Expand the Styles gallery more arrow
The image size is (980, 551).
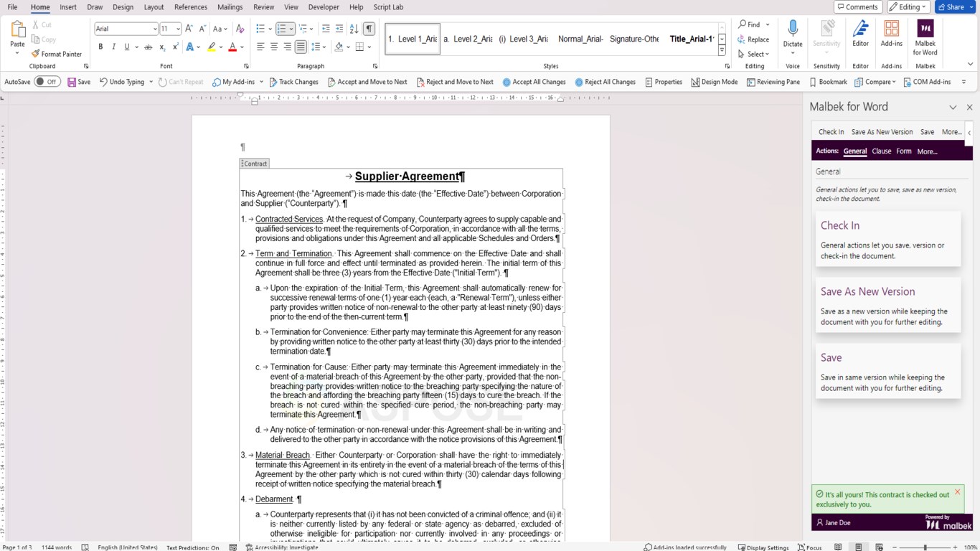tap(722, 50)
